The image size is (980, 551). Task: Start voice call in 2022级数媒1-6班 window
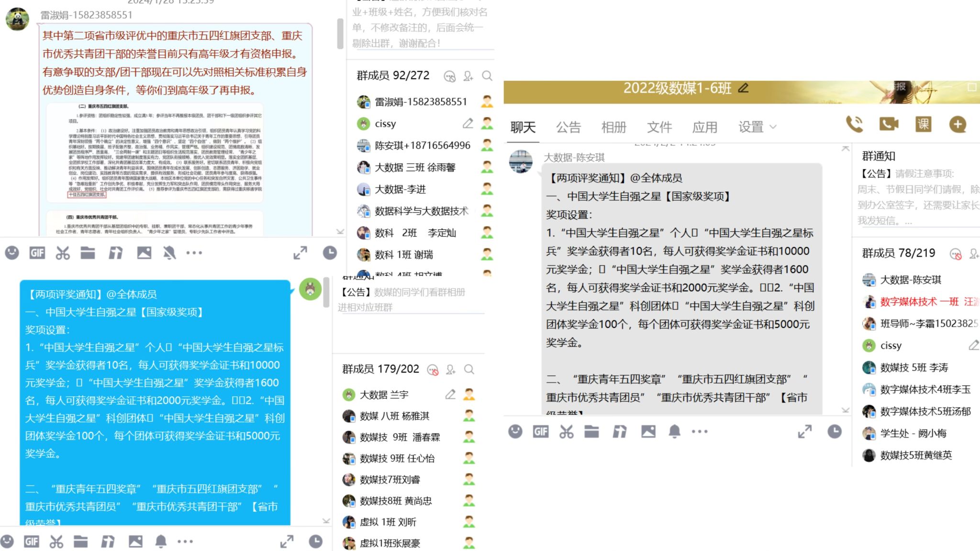[x=855, y=124]
